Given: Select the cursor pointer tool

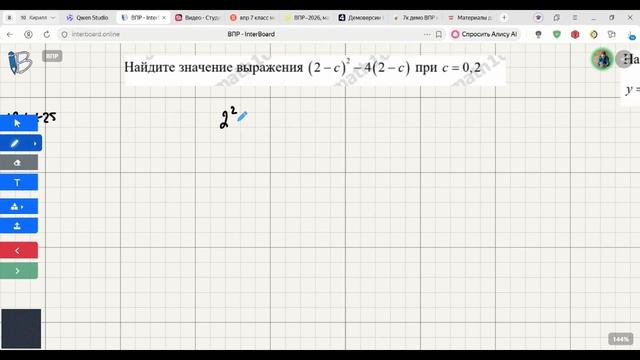Looking at the screenshot, I should (18, 123).
